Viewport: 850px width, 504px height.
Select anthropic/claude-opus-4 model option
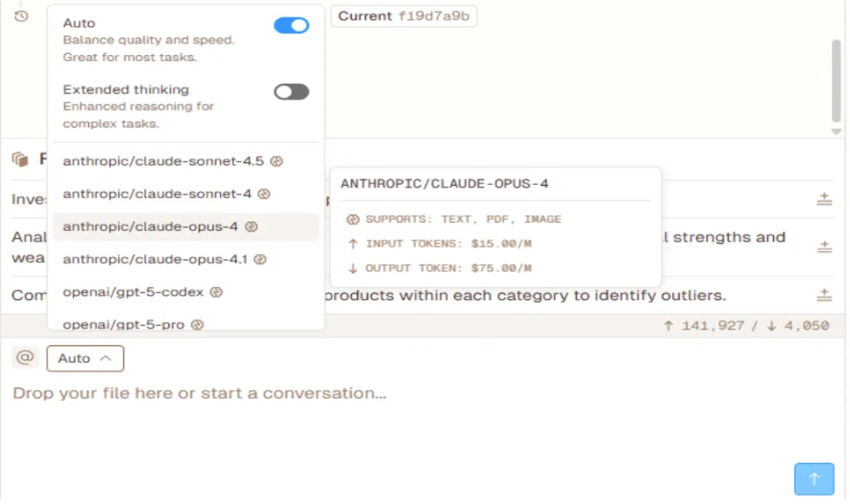point(150,227)
